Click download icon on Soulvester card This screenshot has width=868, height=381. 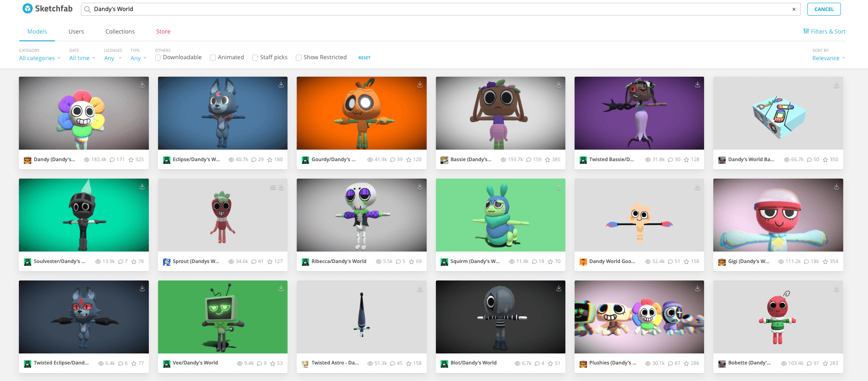point(142,186)
